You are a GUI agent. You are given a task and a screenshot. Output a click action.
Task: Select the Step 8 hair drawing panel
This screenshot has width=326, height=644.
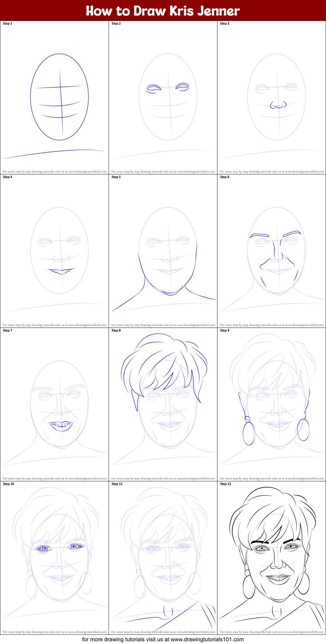click(163, 404)
